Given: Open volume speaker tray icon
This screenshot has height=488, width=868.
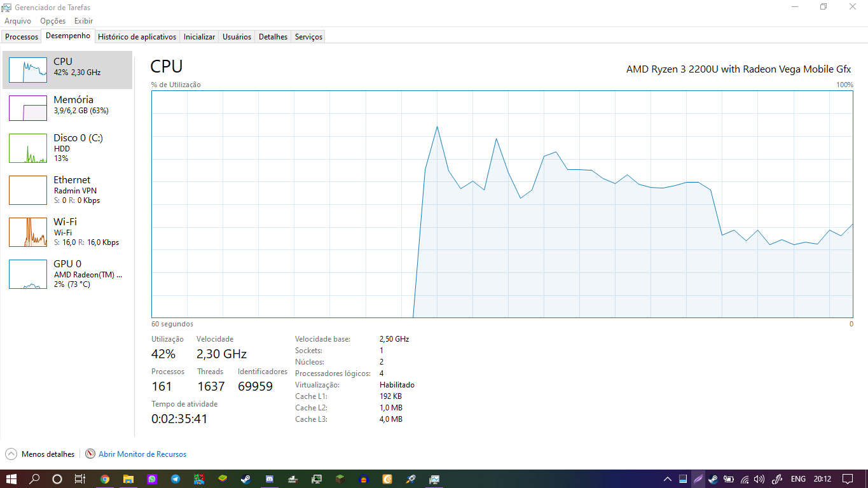Looking at the screenshot, I should tap(759, 478).
